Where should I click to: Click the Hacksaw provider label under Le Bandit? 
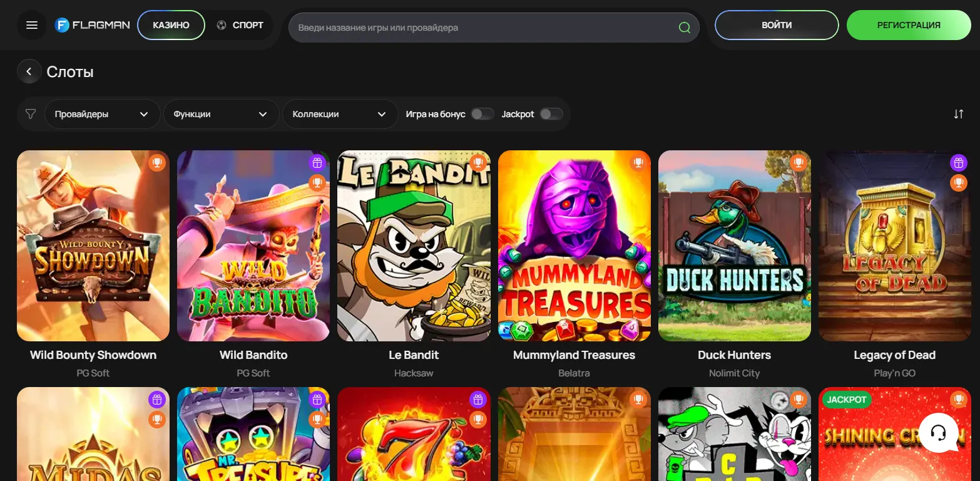(414, 373)
